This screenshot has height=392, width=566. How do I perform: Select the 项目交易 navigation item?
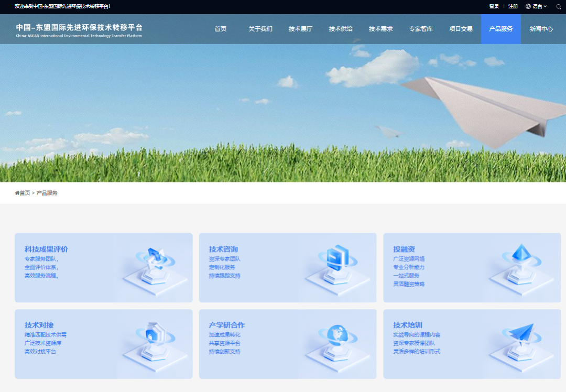coord(461,29)
